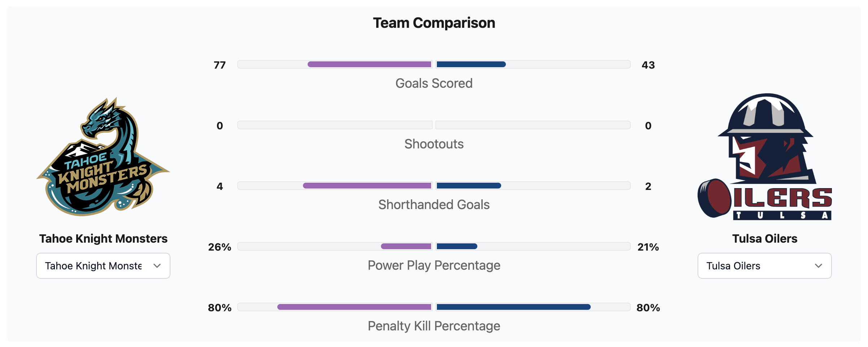Viewport: 868px width, 347px height.
Task: Click the Tulsa Oilers logo
Action: pyautogui.click(x=765, y=157)
